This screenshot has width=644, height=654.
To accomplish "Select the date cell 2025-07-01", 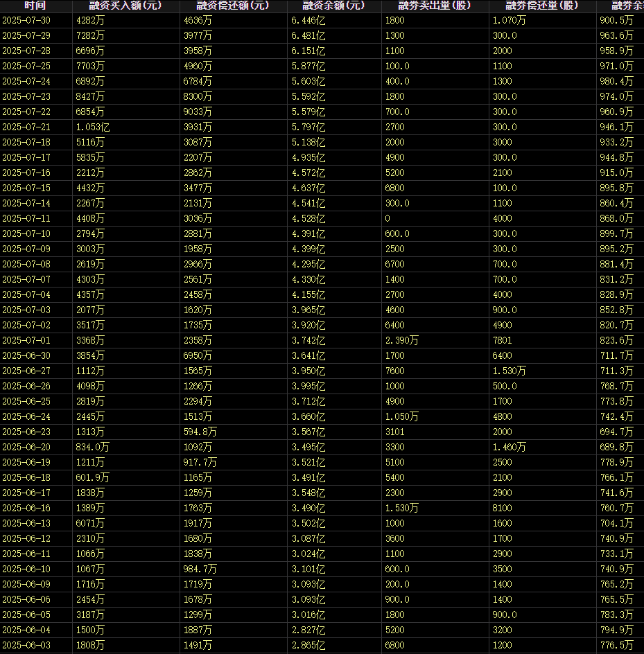I will click(x=26, y=341).
